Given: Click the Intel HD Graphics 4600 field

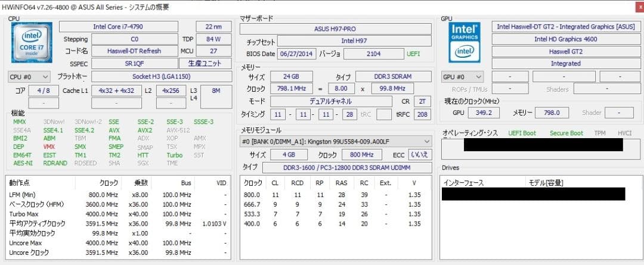Looking at the screenshot, I should pos(565,39).
